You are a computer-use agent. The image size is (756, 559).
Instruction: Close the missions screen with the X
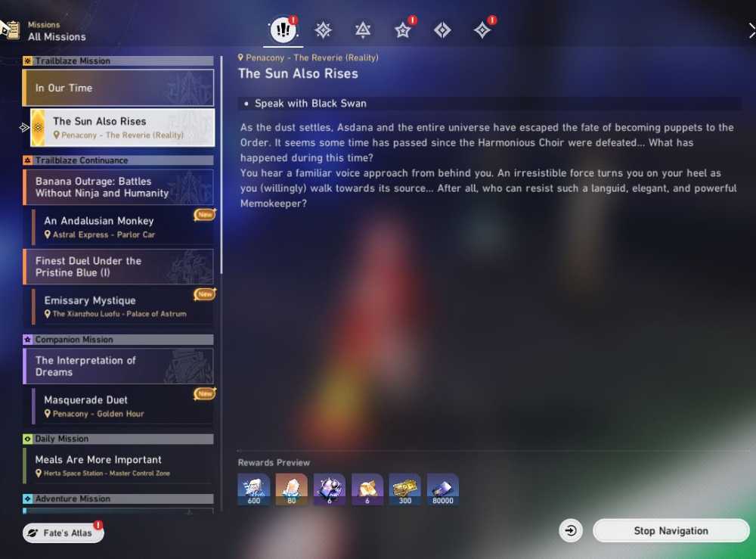click(x=751, y=31)
